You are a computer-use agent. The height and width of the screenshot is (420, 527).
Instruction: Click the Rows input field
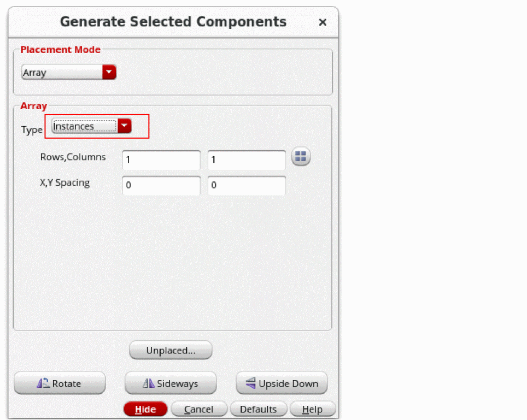(x=161, y=160)
